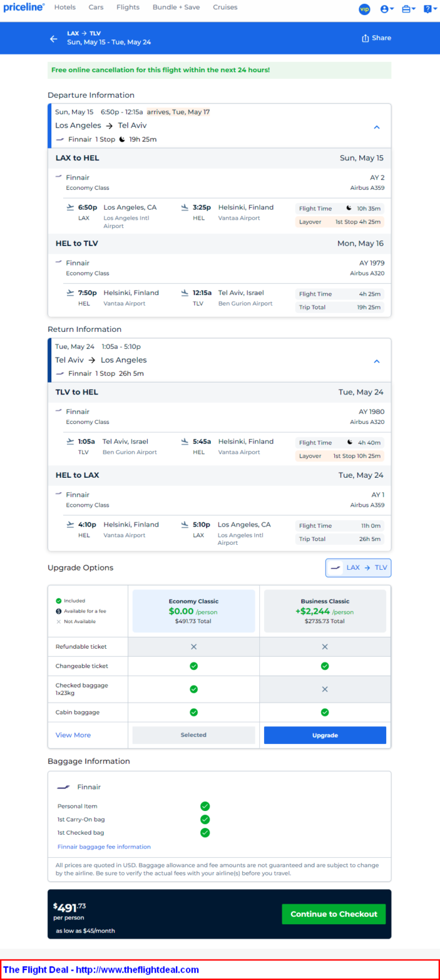This screenshot has width=440, height=980.
Task: Open the Cars menu item
Action: tap(96, 7)
